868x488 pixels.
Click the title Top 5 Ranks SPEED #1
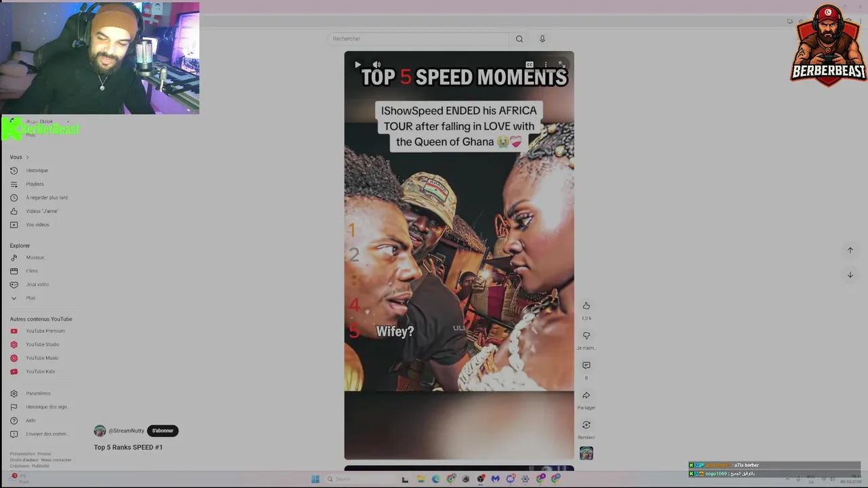click(x=128, y=447)
